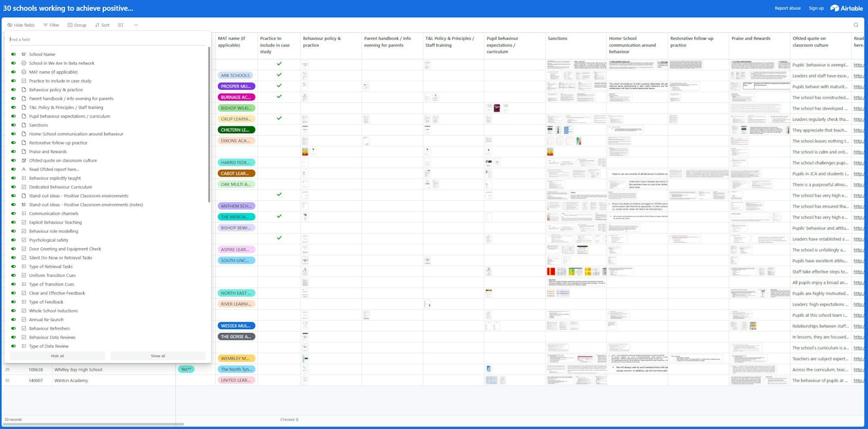868x429 pixels.
Task: Select 'Type of Transition Cues' field row
Action: click(x=107, y=284)
